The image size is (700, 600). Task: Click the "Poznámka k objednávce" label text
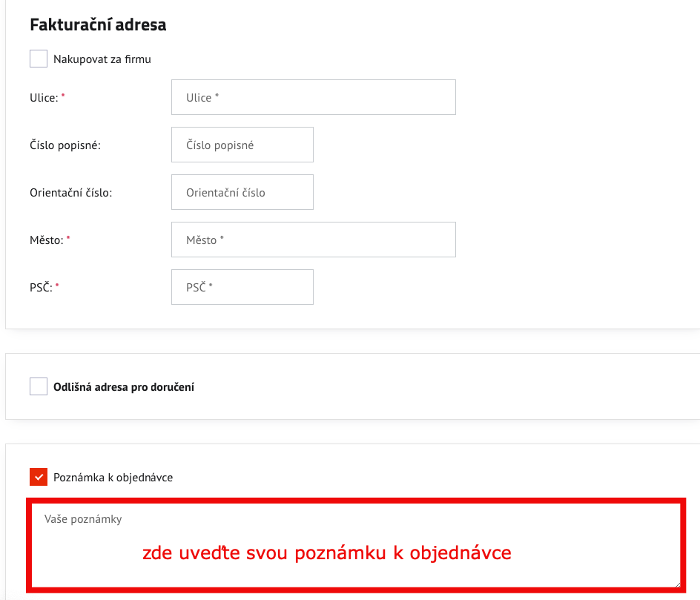112,477
